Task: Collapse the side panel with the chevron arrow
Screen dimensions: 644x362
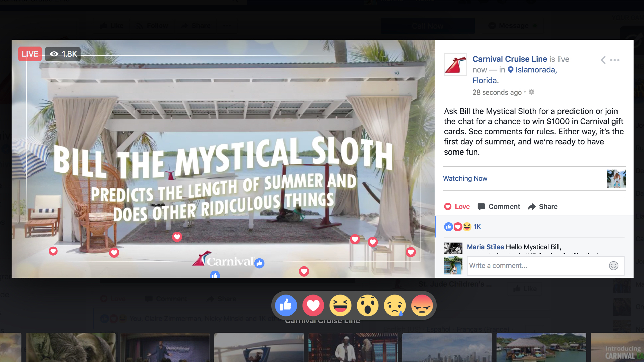Action: (603, 60)
